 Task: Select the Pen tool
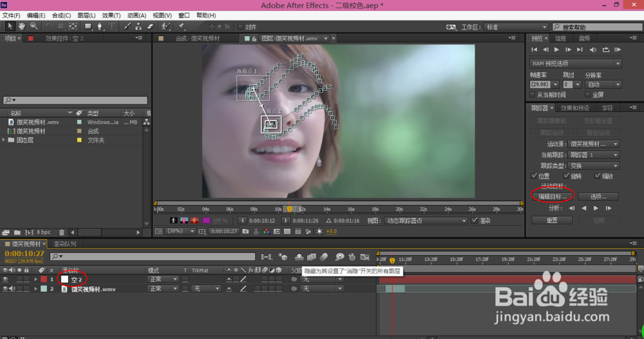99,26
